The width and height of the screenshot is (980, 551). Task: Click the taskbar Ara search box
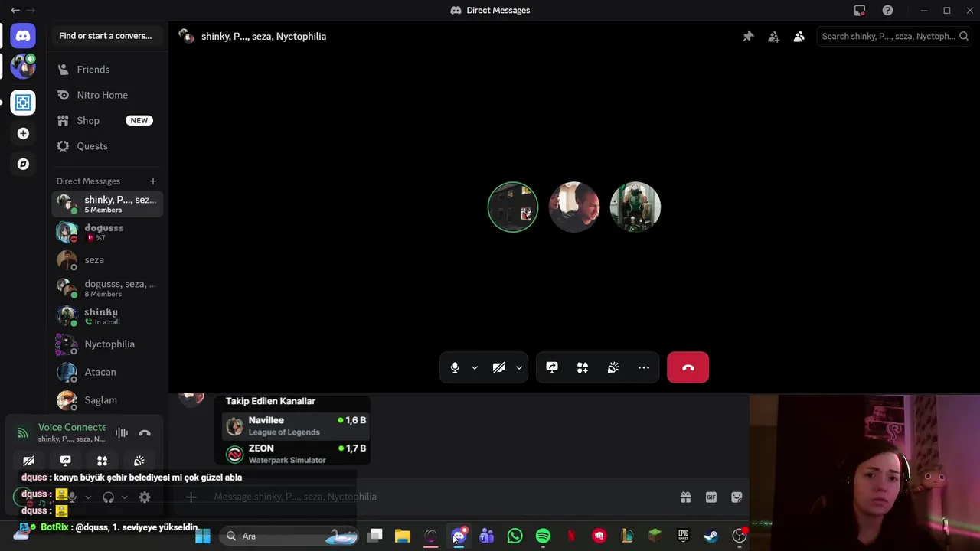pos(289,536)
